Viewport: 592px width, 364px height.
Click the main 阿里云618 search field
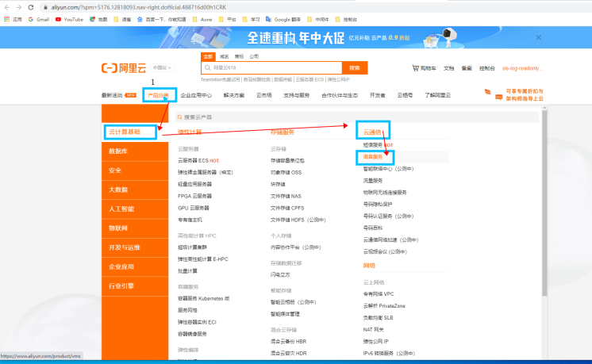pyautogui.click(x=271, y=68)
